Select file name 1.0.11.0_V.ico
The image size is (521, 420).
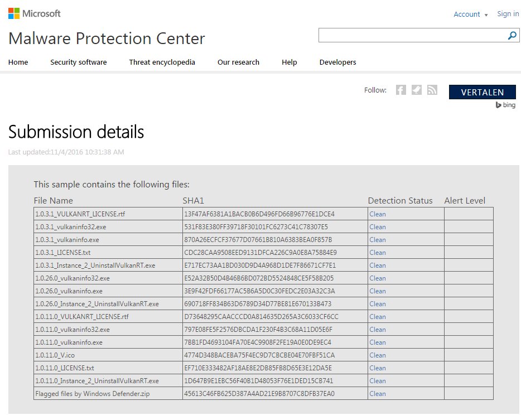pos(55,355)
